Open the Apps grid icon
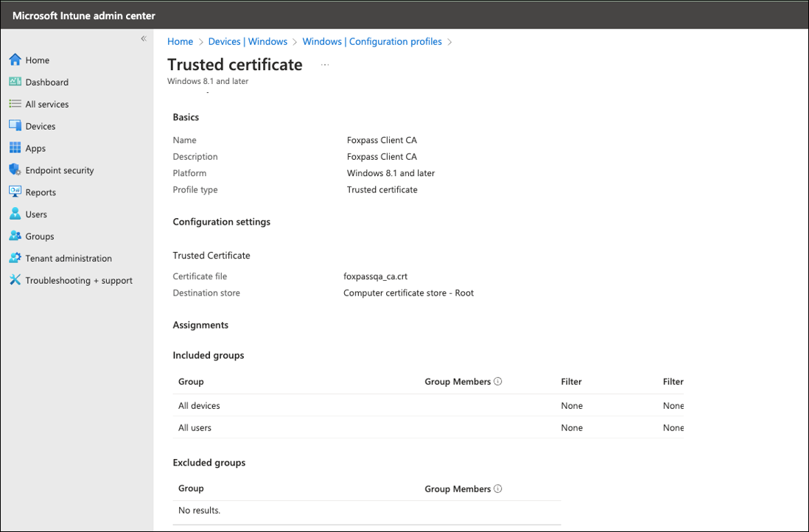Image resolution: width=809 pixels, height=532 pixels. pyautogui.click(x=15, y=148)
